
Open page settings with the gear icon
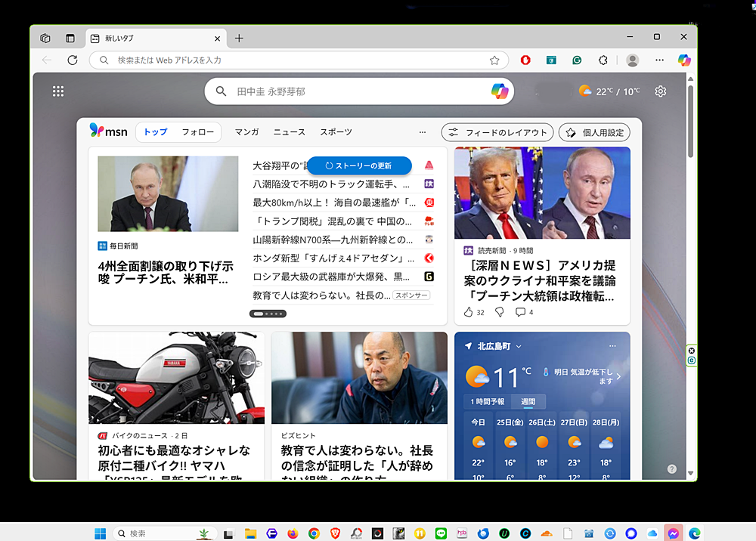pos(661,91)
